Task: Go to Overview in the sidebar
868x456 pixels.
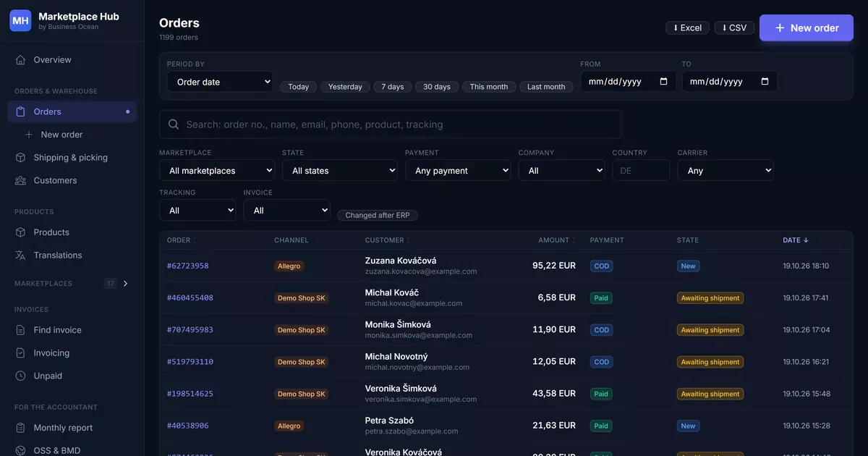Action: (72, 60)
